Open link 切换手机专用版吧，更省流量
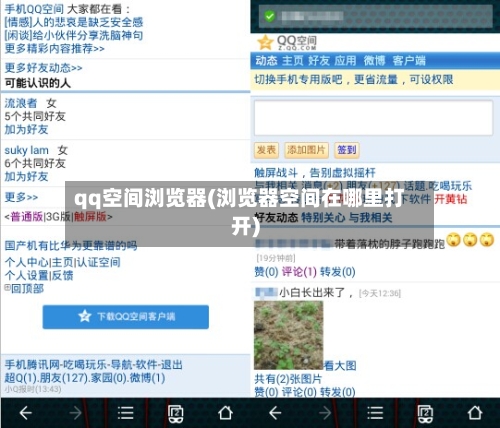 pos(354,79)
